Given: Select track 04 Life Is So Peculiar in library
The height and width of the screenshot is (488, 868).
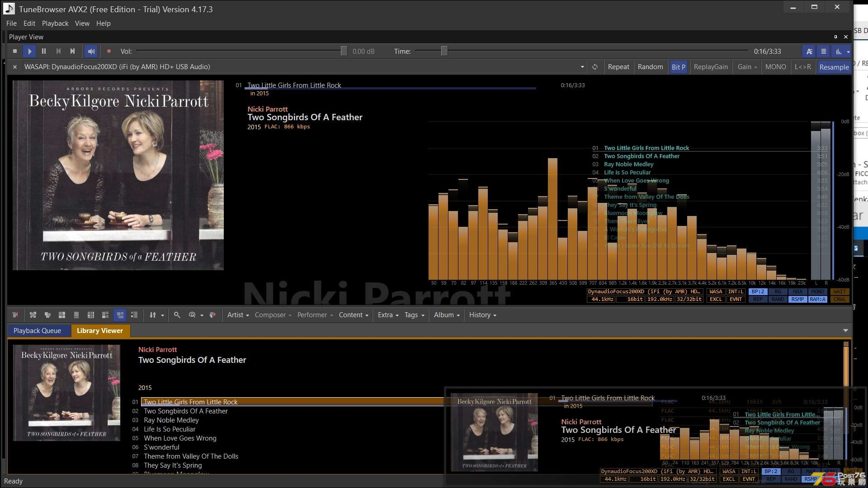Looking at the screenshot, I should (x=170, y=429).
